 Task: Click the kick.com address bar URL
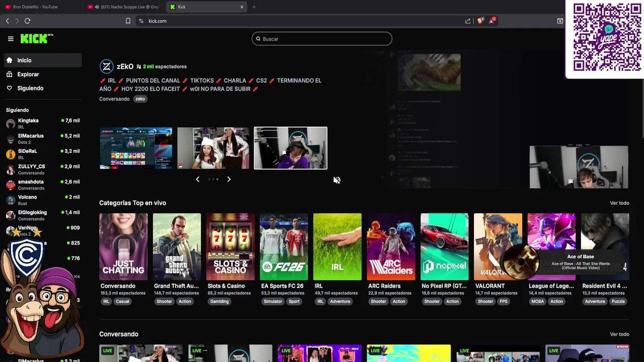[157, 21]
